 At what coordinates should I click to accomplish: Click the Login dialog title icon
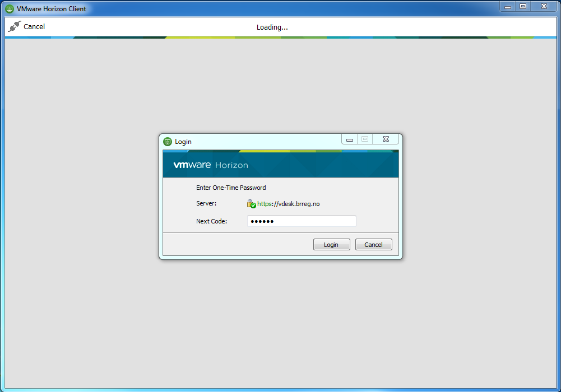click(168, 142)
